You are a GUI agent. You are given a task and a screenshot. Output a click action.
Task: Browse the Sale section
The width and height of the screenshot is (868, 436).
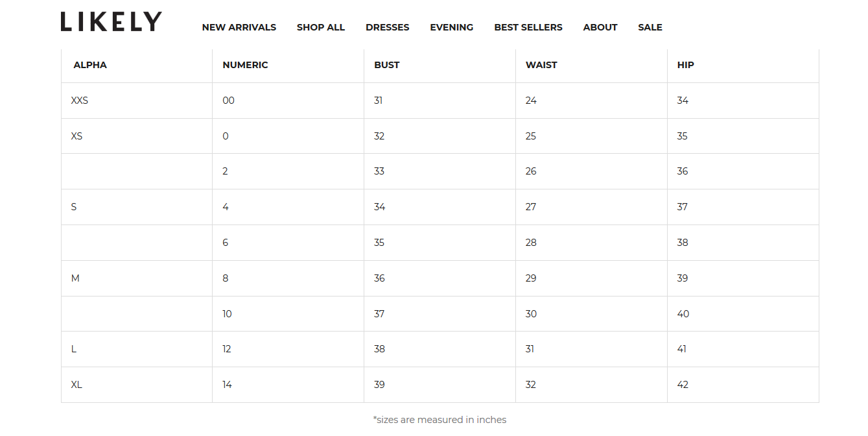pyautogui.click(x=650, y=27)
